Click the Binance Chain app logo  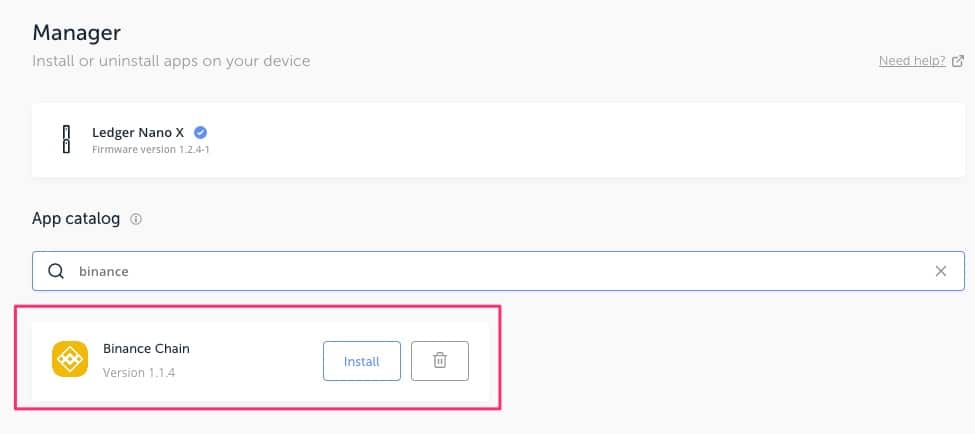coord(70,361)
